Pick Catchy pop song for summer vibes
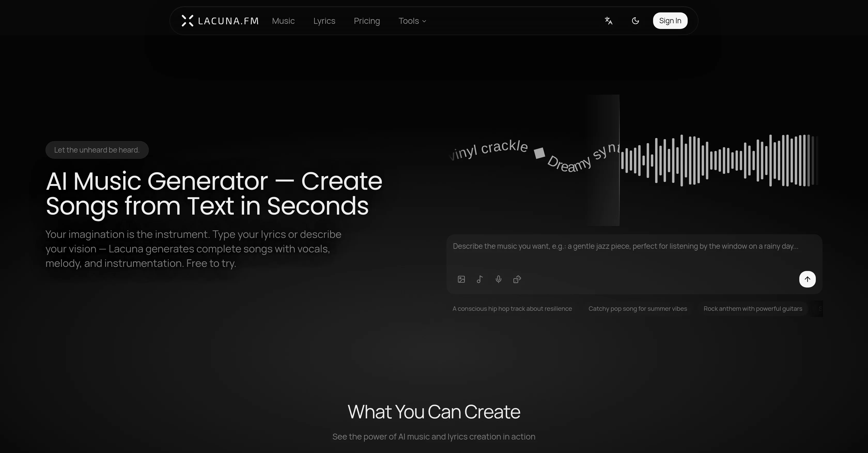The height and width of the screenshot is (453, 868). [638, 309]
